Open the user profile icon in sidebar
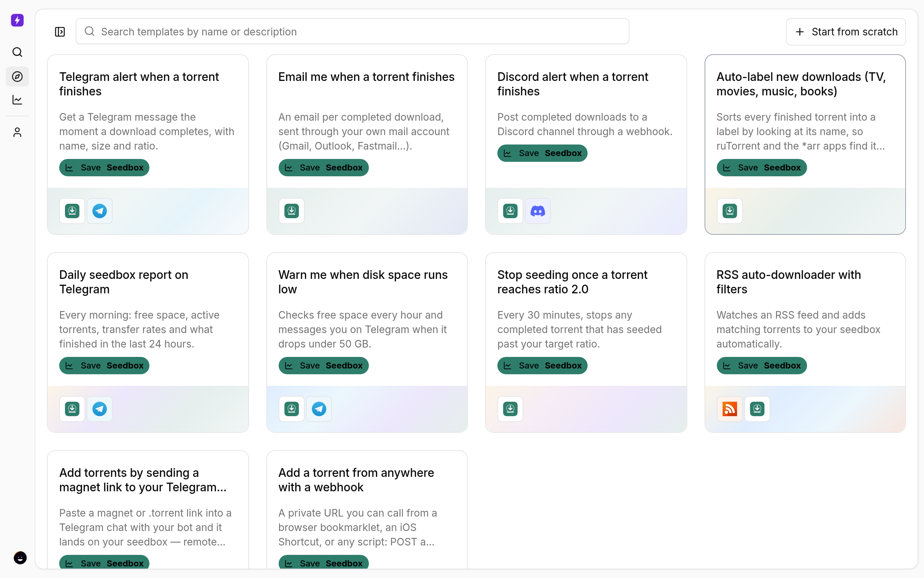Screen dimensions: 924x578 point(17,132)
